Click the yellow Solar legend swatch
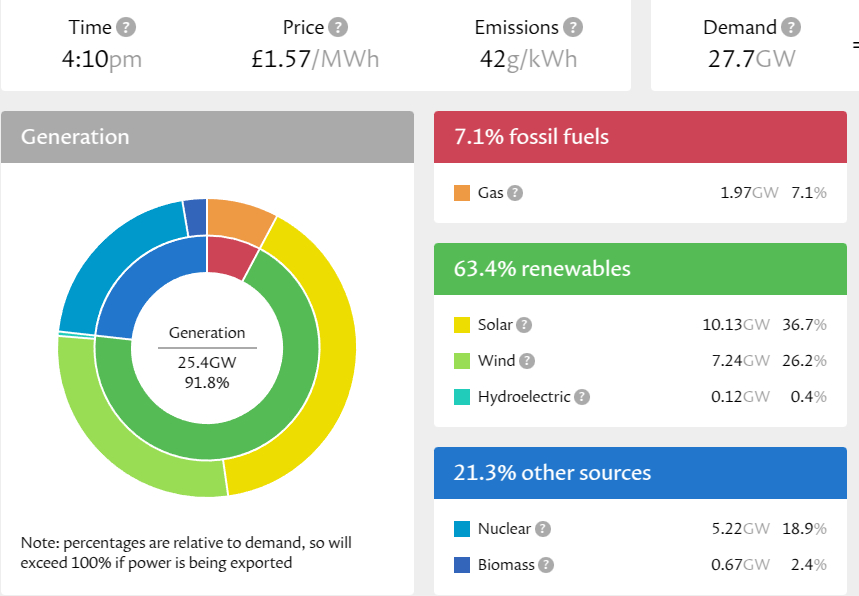The image size is (859, 596). [462, 325]
